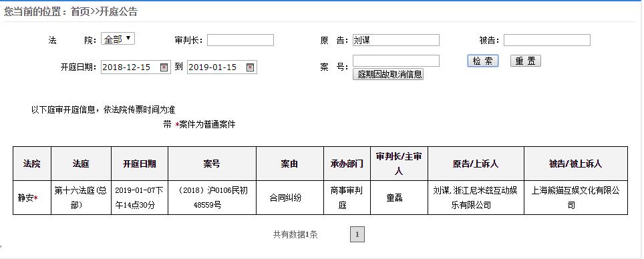
Task: Click the notice 以下庭审开庭信息,依法院传票时间为准
Action: [x=104, y=110]
